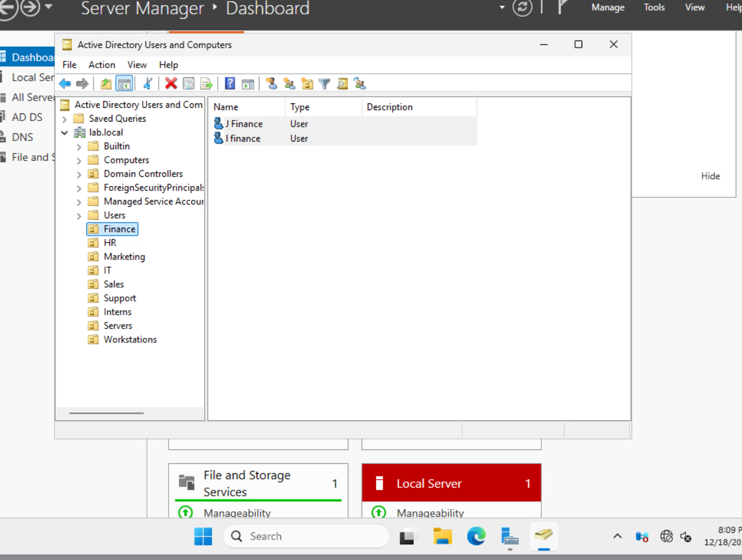Open filter options funnel icon
Screen dimensions: 742x560
tap(325, 83)
